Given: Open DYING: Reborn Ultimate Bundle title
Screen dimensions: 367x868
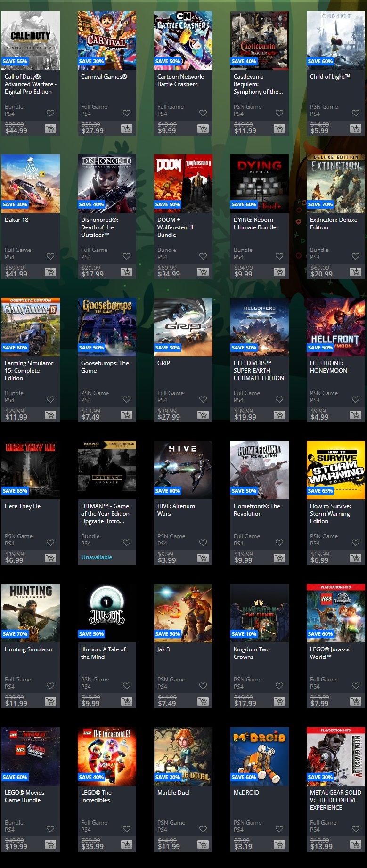Looking at the screenshot, I should [x=255, y=224].
